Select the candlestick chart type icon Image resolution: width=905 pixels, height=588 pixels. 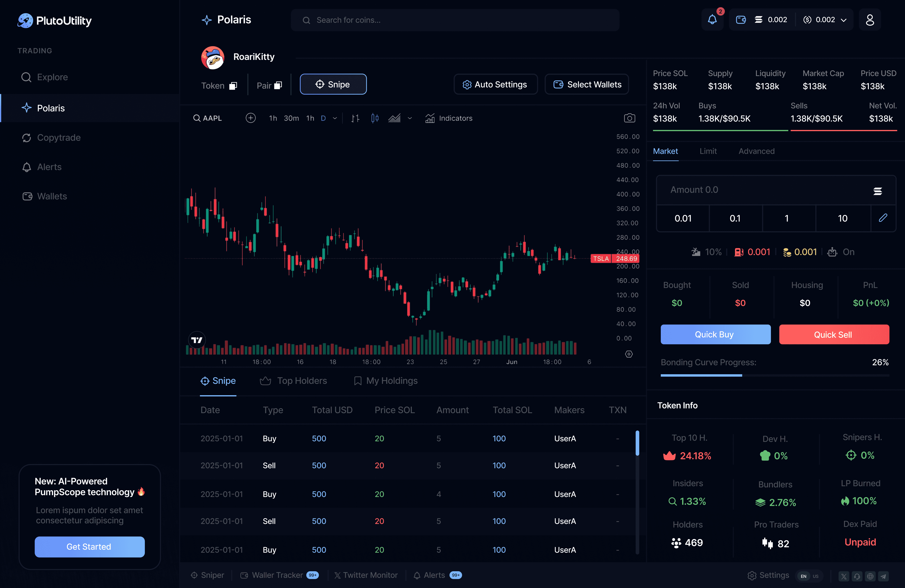(374, 118)
